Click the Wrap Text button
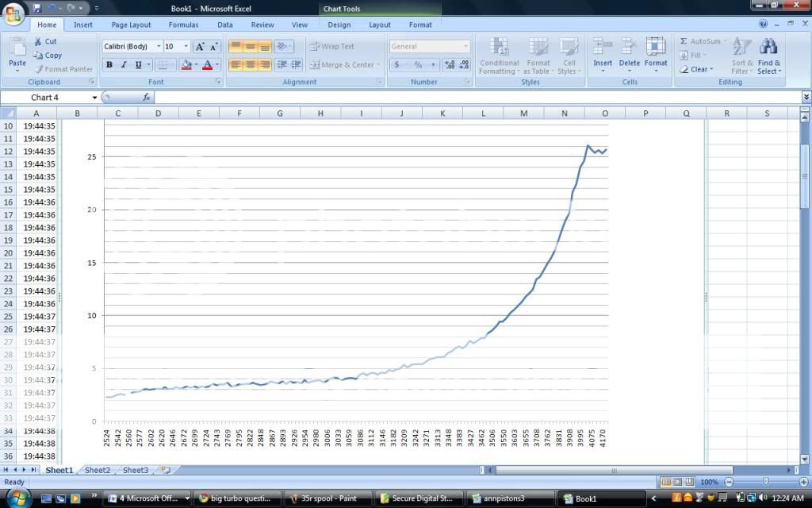The image size is (812, 508). pyautogui.click(x=332, y=47)
